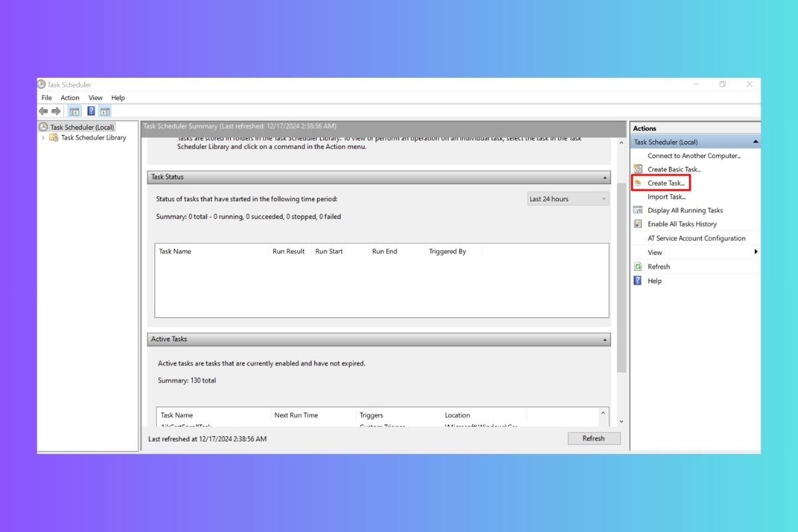The image size is (798, 532).
Task: Click the Display All Running Tasks icon
Action: 638,210
